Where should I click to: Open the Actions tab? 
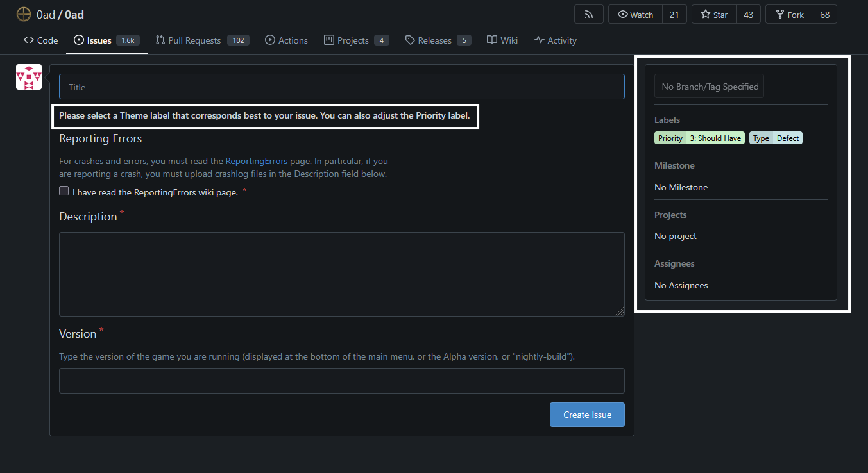287,40
